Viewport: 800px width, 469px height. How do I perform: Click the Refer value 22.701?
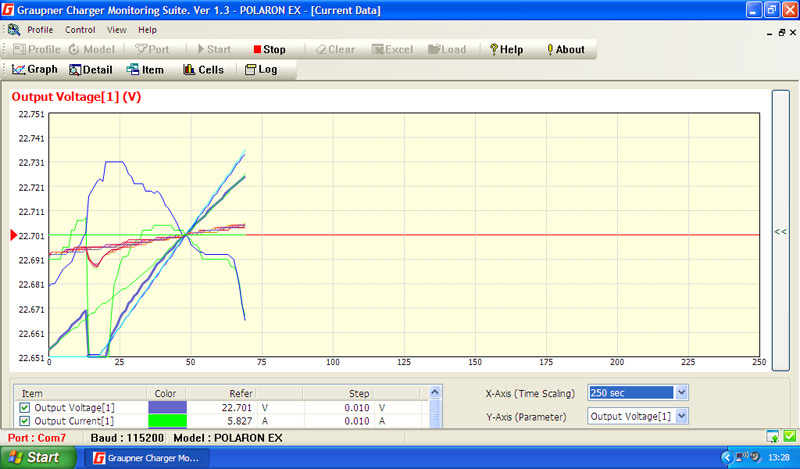point(237,408)
